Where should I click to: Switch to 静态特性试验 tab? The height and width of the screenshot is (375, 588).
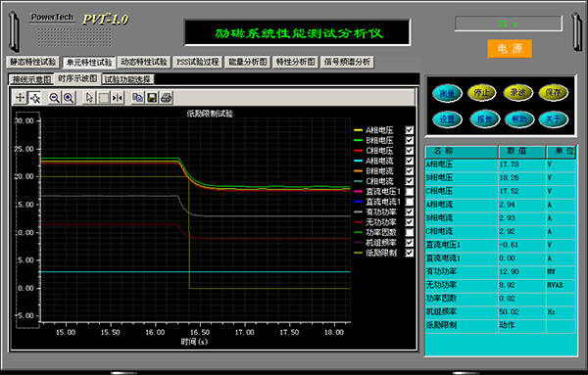33,62
